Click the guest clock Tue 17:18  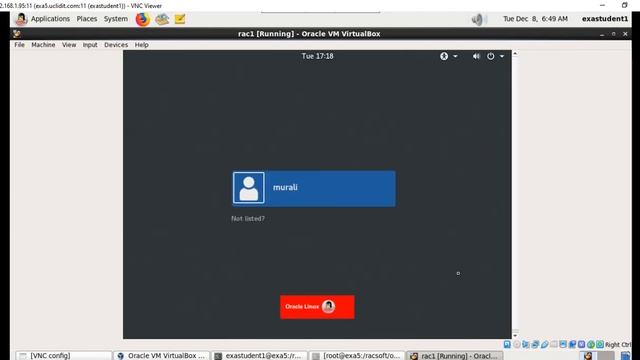(x=318, y=56)
